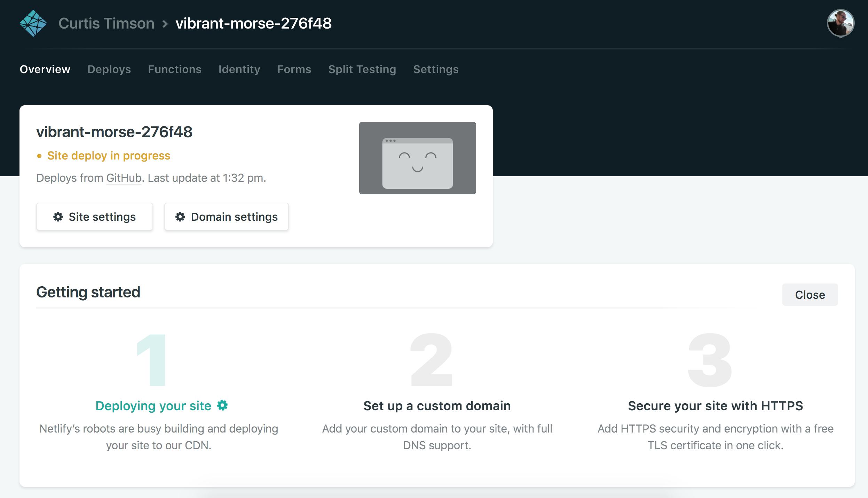This screenshot has height=498, width=868.
Task: Follow the GitHub link
Action: coord(124,178)
